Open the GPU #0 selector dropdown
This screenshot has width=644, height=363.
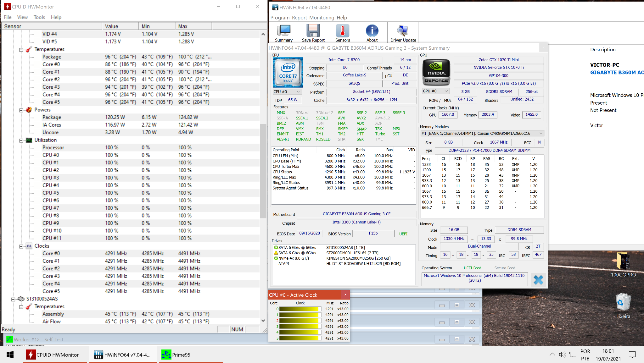[x=435, y=91]
